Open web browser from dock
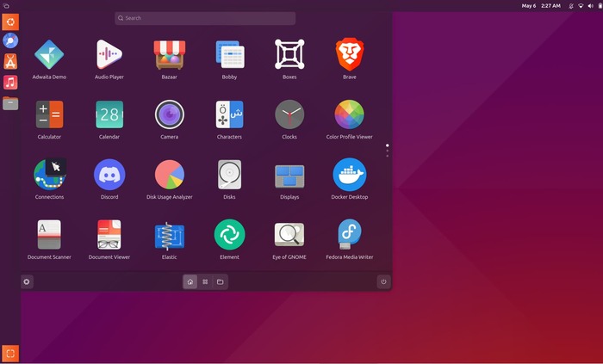The image size is (603, 364). pyautogui.click(x=10, y=40)
